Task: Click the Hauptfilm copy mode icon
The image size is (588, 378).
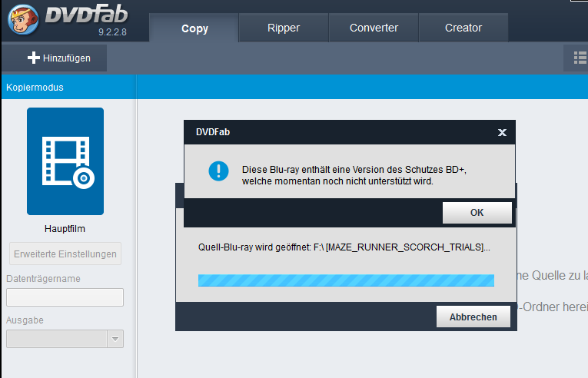Action: pyautogui.click(x=65, y=161)
